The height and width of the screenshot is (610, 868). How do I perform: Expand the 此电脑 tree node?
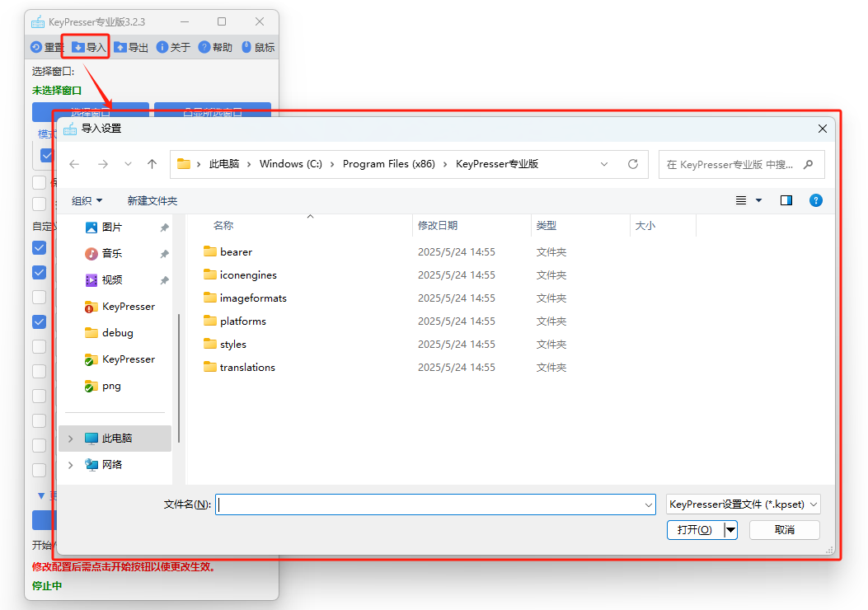[x=70, y=439]
